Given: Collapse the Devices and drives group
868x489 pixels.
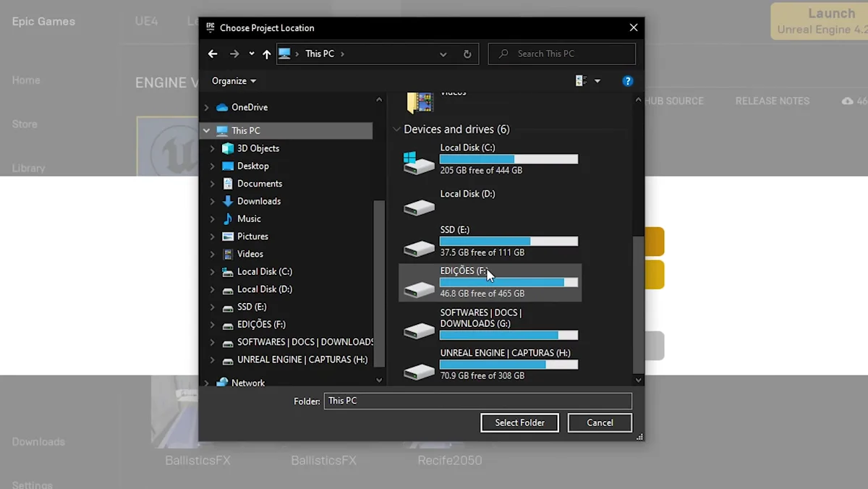Looking at the screenshot, I should pyautogui.click(x=396, y=129).
